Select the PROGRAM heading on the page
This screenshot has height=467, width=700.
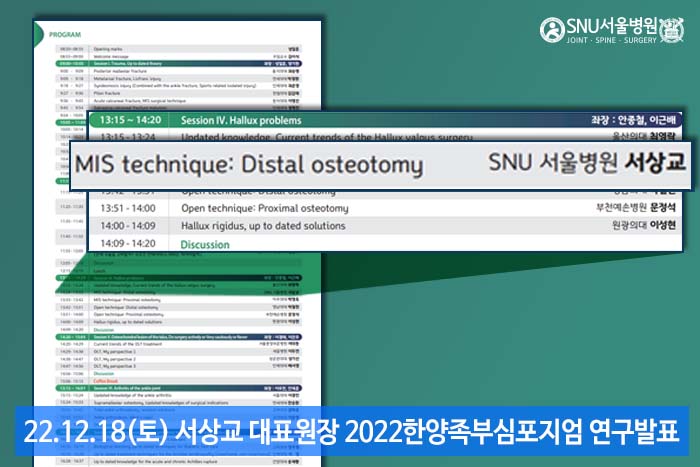click(65, 35)
